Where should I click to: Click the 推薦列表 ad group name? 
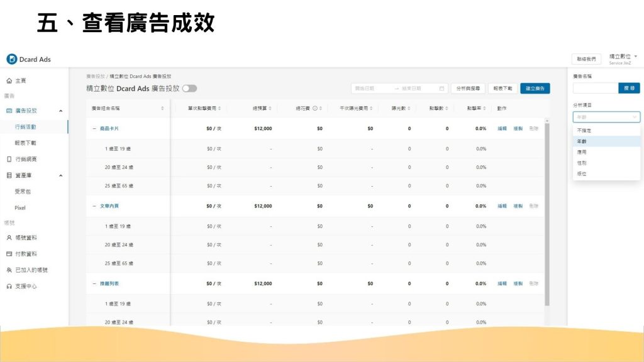(109, 283)
